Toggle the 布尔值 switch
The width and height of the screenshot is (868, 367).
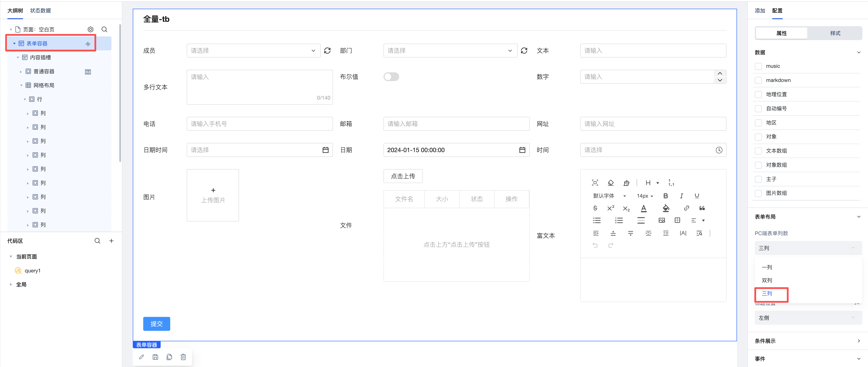(391, 76)
